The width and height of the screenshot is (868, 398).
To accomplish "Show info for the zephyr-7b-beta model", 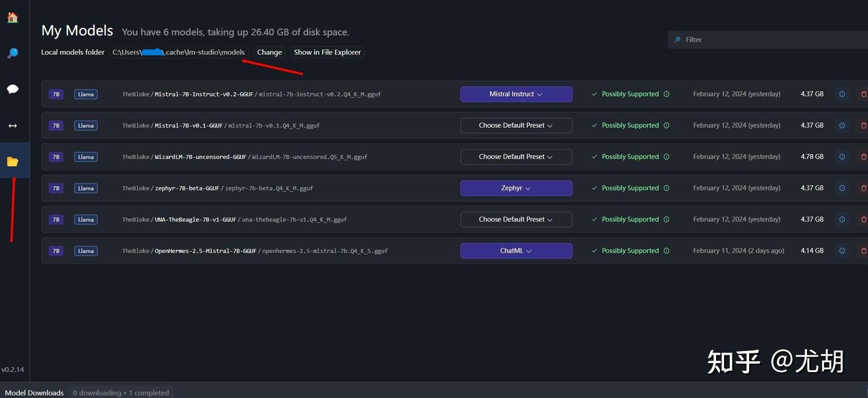I will [842, 188].
